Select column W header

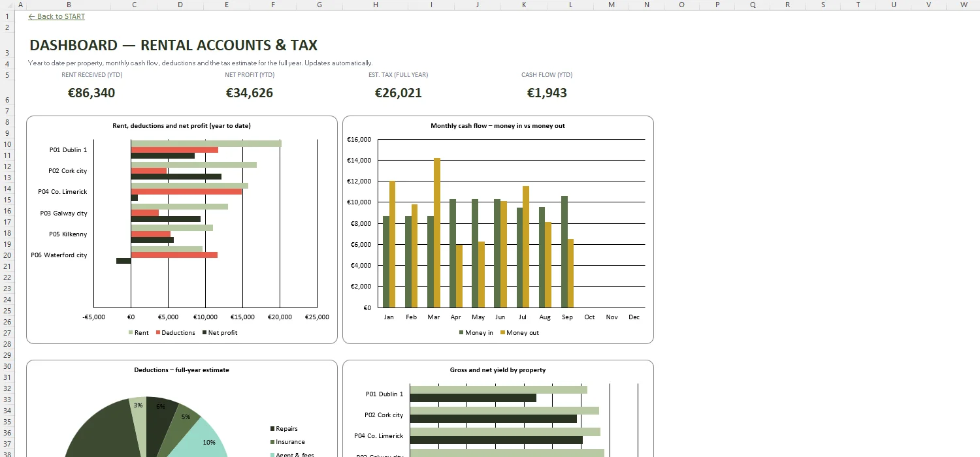[x=964, y=5]
